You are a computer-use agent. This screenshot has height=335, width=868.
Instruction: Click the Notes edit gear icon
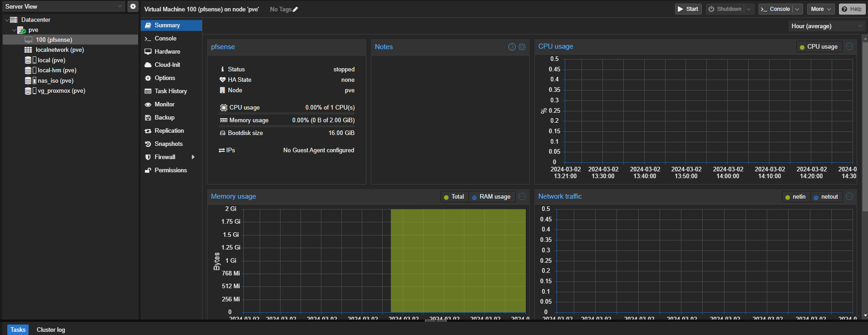click(522, 47)
